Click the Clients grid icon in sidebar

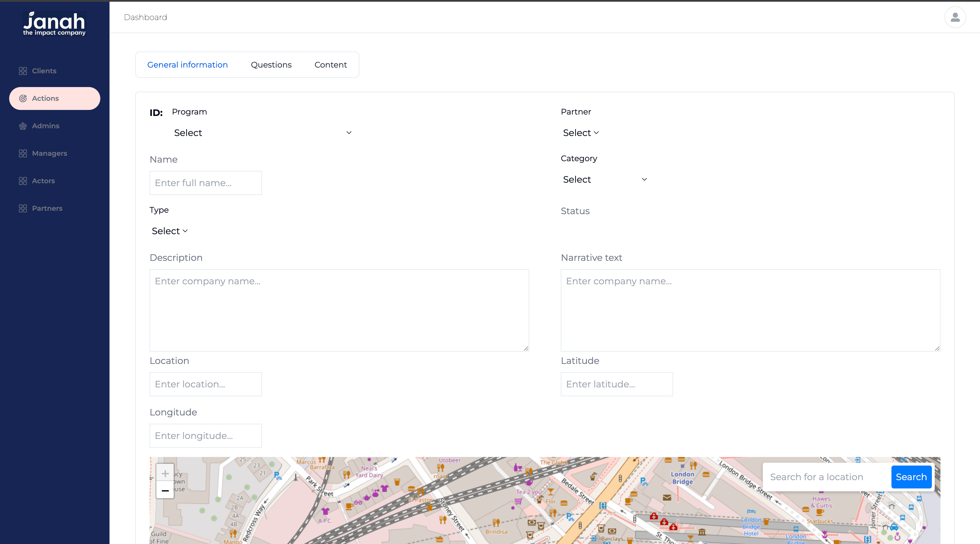[x=23, y=71]
